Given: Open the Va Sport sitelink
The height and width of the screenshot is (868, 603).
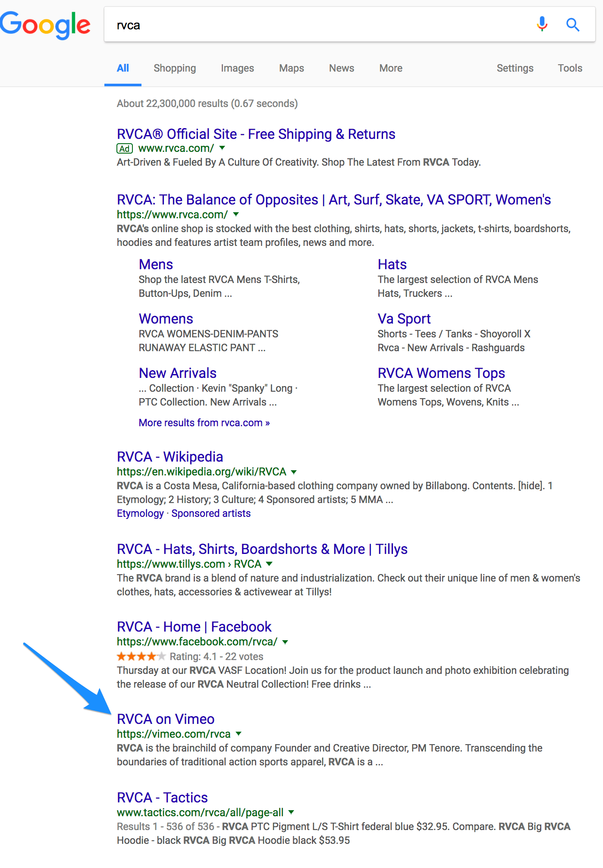Looking at the screenshot, I should (404, 319).
